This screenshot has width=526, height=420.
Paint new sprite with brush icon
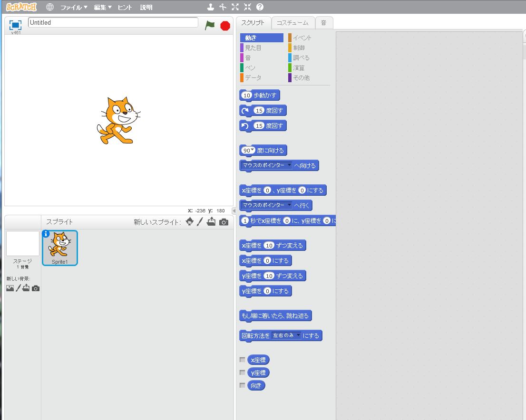coord(200,221)
